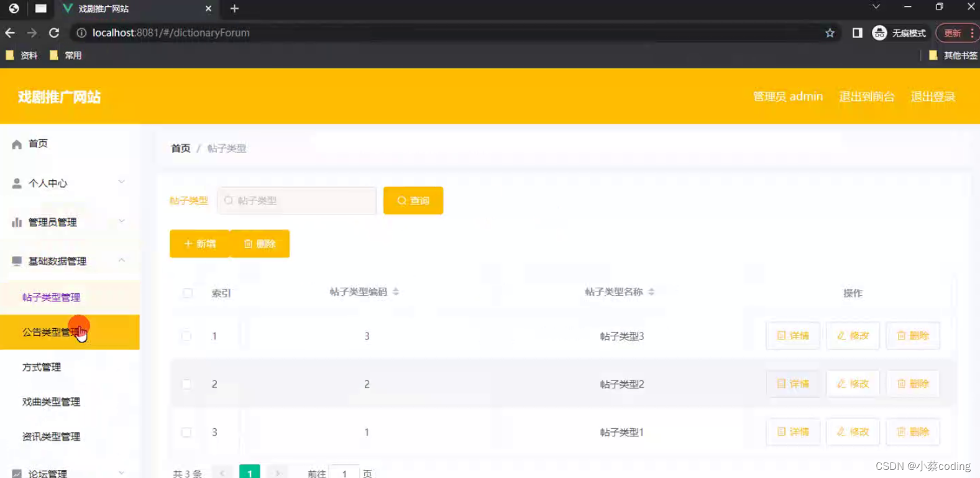Click 修改 for 帖子类型2
Viewport: 980px width, 478px height.
tap(853, 384)
